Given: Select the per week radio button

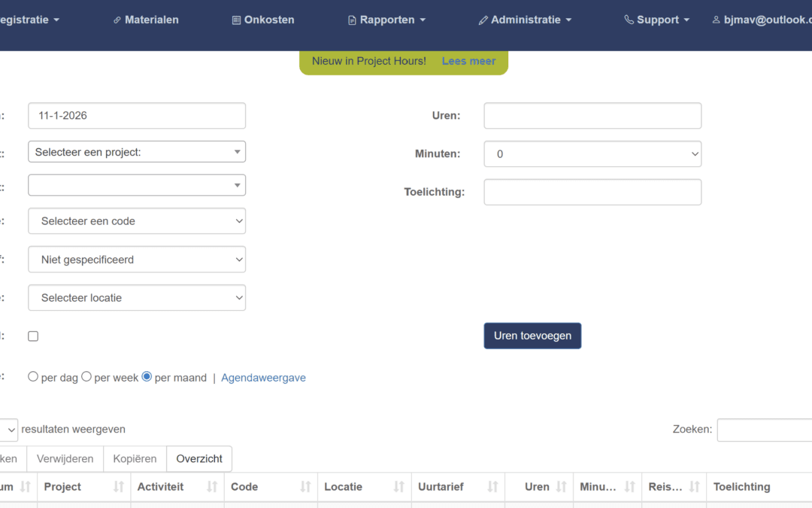Looking at the screenshot, I should click(86, 376).
